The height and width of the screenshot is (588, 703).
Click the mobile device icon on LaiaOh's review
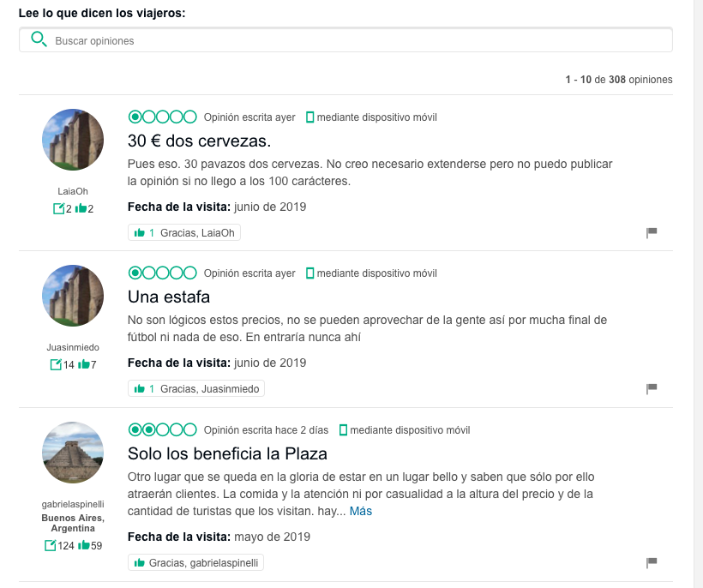point(309,117)
